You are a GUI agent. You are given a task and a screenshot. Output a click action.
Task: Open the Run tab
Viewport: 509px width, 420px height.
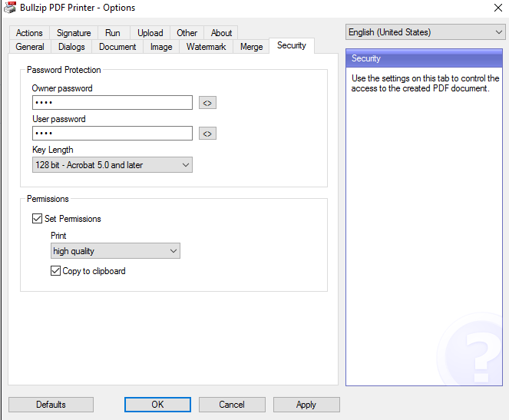point(113,33)
